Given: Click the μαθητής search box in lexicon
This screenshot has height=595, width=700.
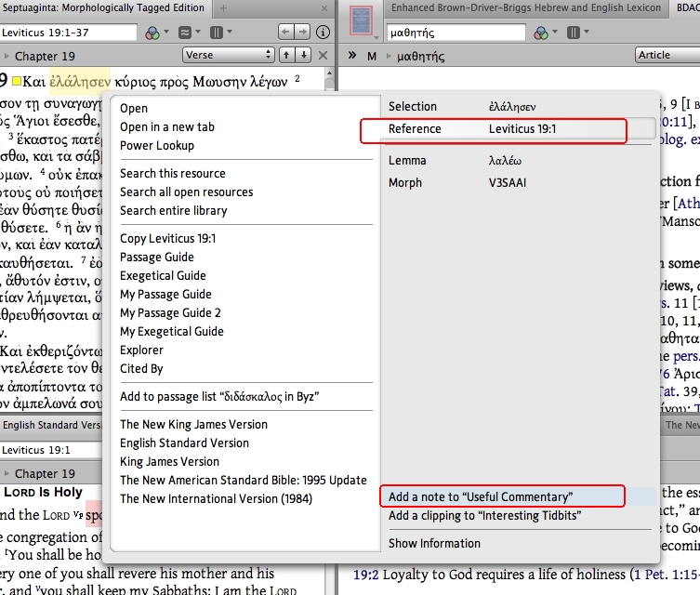Looking at the screenshot, I should coord(456,33).
